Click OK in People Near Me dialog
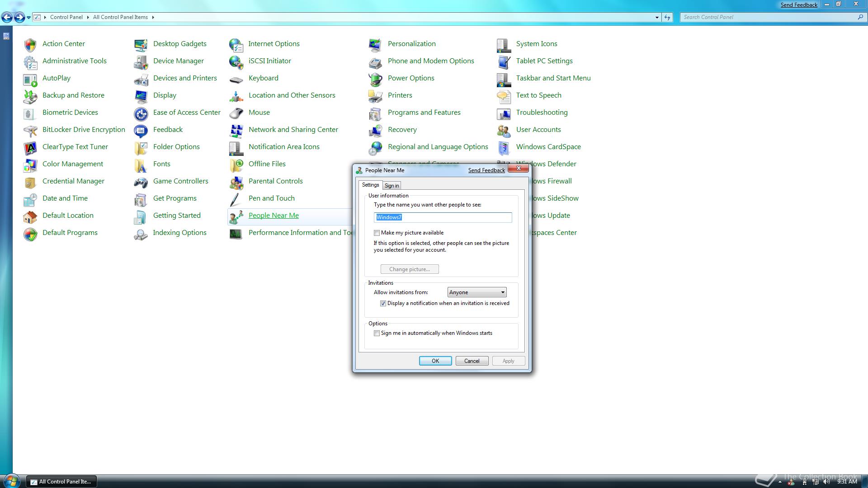This screenshot has height=488, width=868. 435,361
